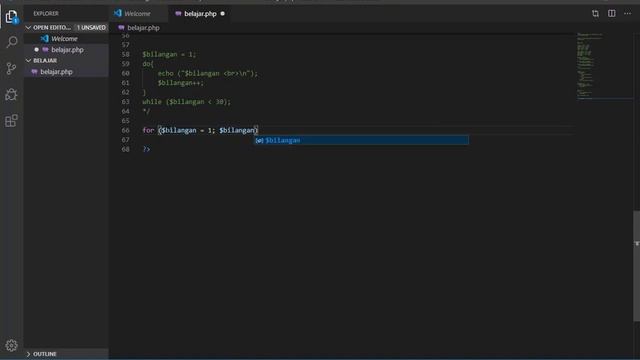This screenshot has height=360, width=640.
Task: Click the vertical editor scrollbar thumb
Action: click(636, 266)
